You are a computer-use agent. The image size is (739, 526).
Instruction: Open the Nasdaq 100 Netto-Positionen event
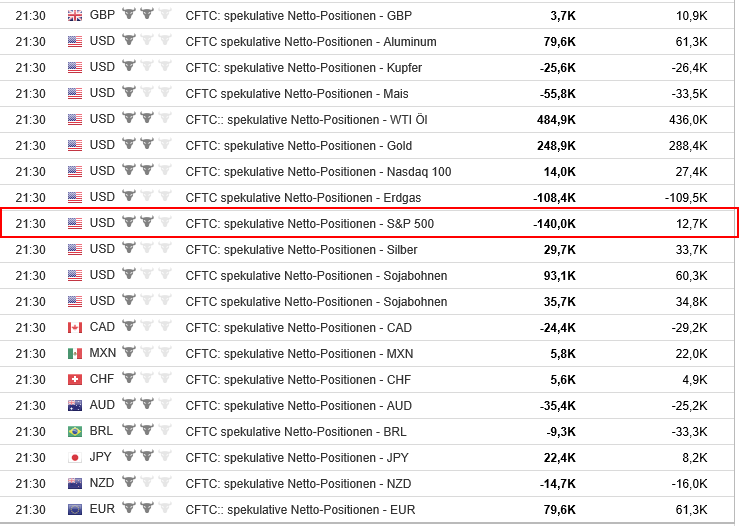tap(318, 171)
